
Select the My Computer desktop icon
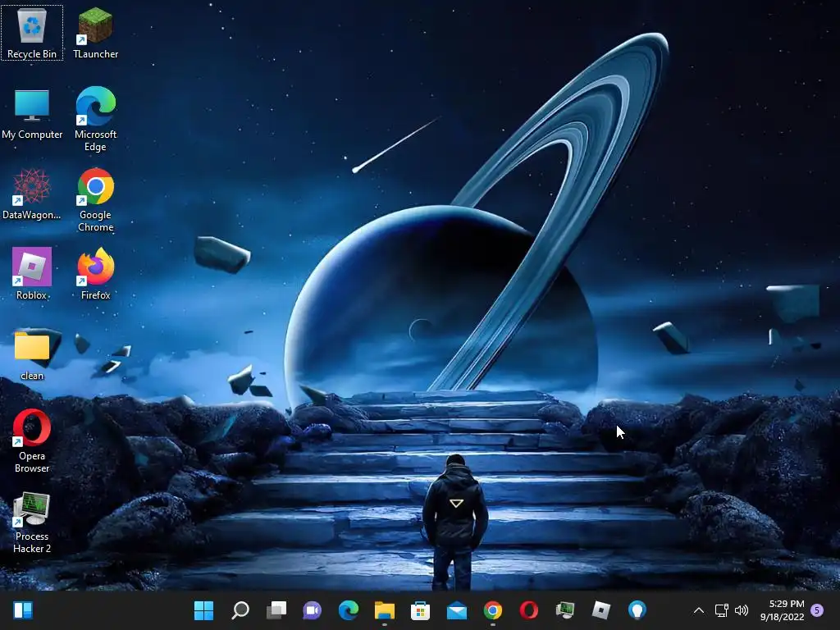[32, 114]
